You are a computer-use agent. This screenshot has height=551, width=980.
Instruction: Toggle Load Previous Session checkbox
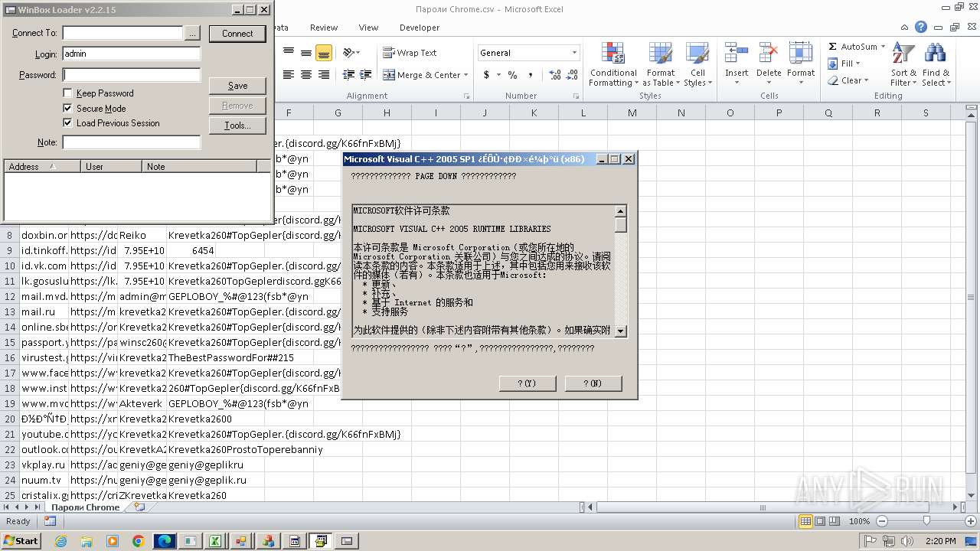(x=68, y=123)
